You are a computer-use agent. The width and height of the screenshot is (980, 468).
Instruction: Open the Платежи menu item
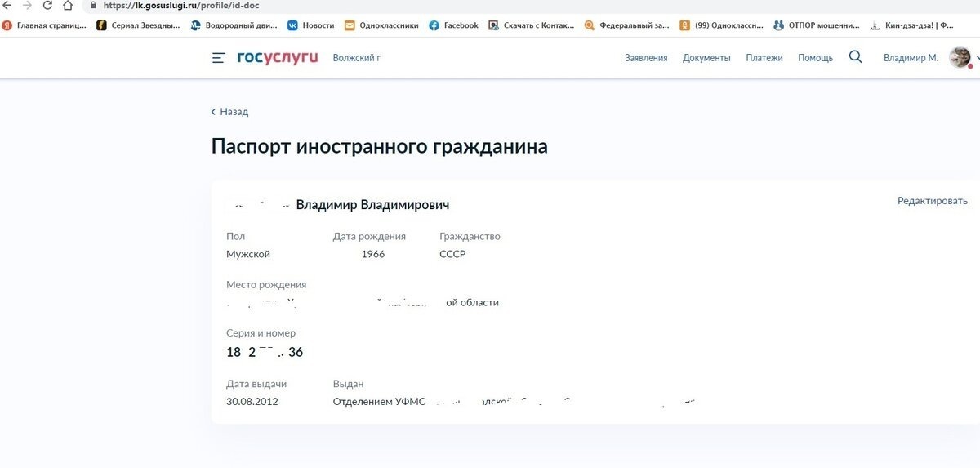tap(764, 58)
